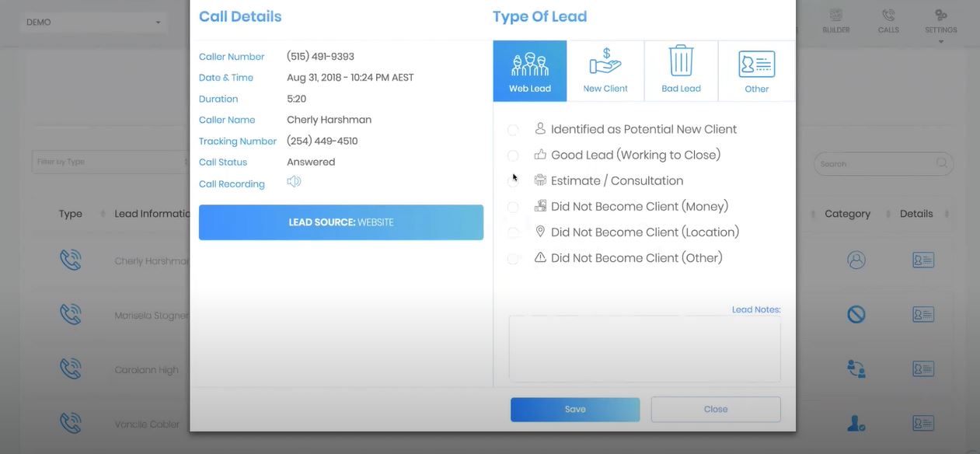980x454 pixels.
Task: Click the Estimate / Consultation icon
Action: (540, 180)
